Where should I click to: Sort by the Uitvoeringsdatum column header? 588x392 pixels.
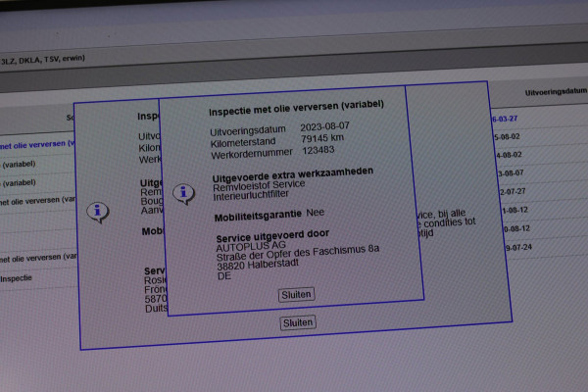[555, 91]
